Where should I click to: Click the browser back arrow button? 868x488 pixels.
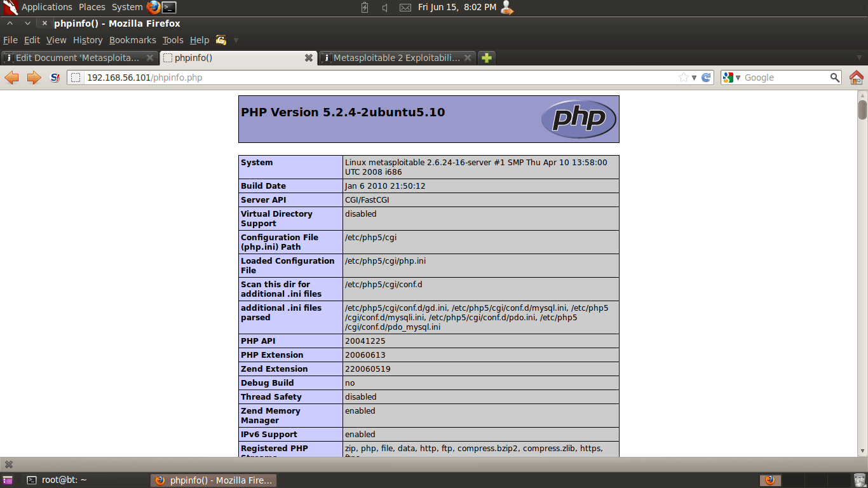(x=11, y=78)
